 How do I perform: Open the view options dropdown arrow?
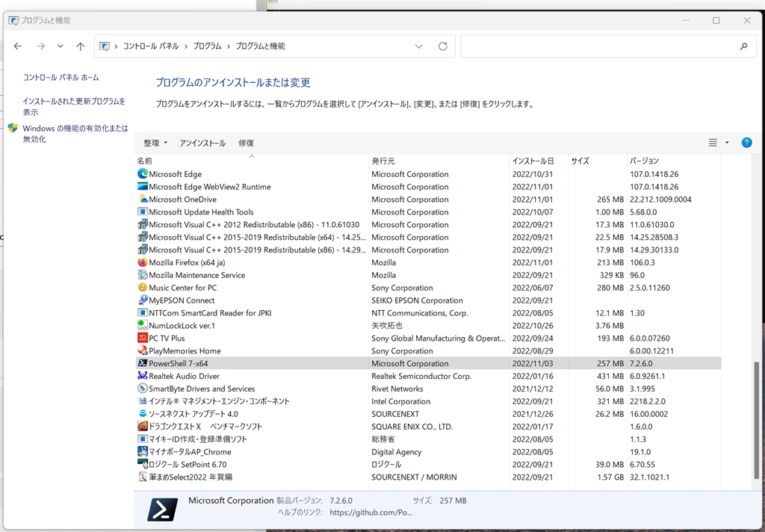(x=727, y=143)
